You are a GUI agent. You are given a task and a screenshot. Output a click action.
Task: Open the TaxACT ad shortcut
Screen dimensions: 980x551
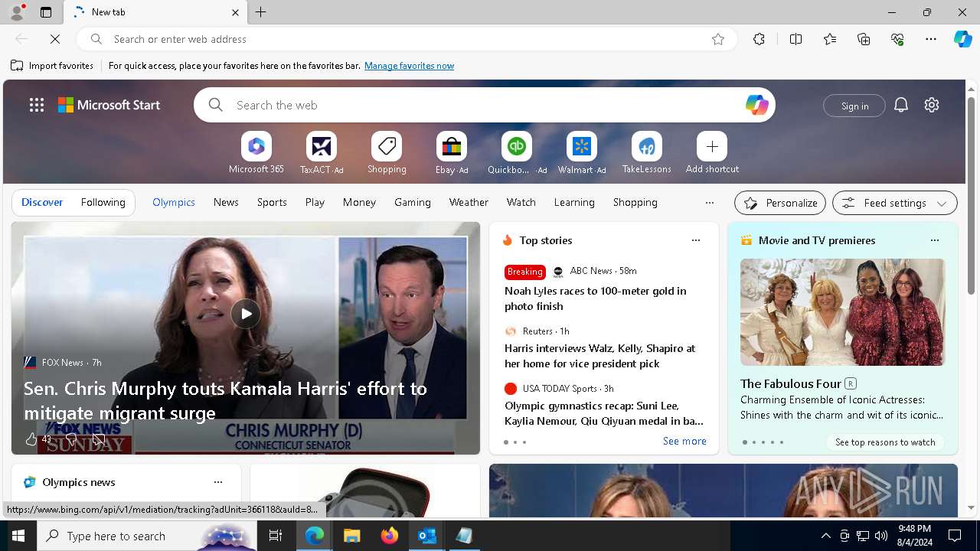pos(322,146)
